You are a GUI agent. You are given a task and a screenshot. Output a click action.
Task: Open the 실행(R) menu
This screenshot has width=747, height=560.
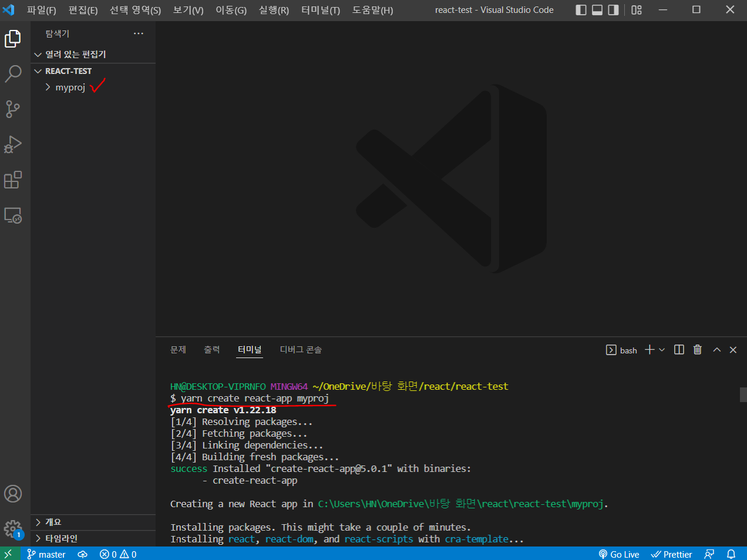point(274,10)
